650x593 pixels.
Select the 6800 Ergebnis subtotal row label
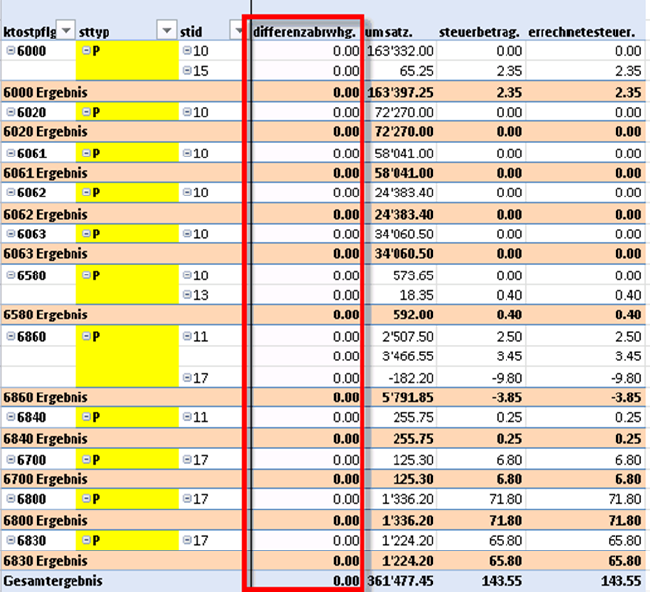coord(46,520)
